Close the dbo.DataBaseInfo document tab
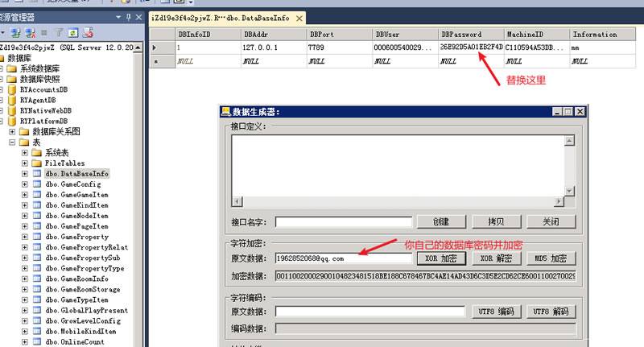Screen dimensions: 644x347 299,18
